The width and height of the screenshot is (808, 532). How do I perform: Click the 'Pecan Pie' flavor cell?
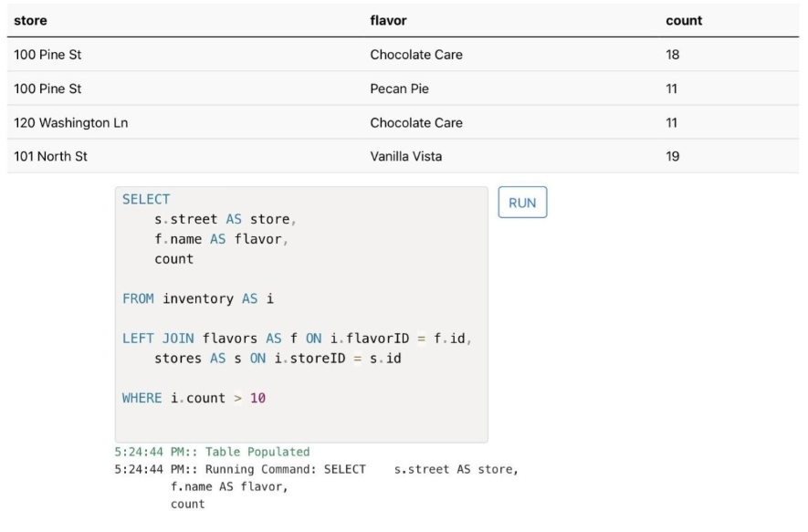[399, 89]
